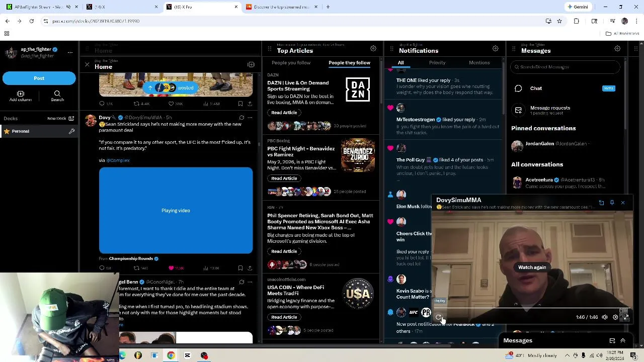Open the Chrome apps grid icon
This screenshot has height=362, width=644.
7,34
